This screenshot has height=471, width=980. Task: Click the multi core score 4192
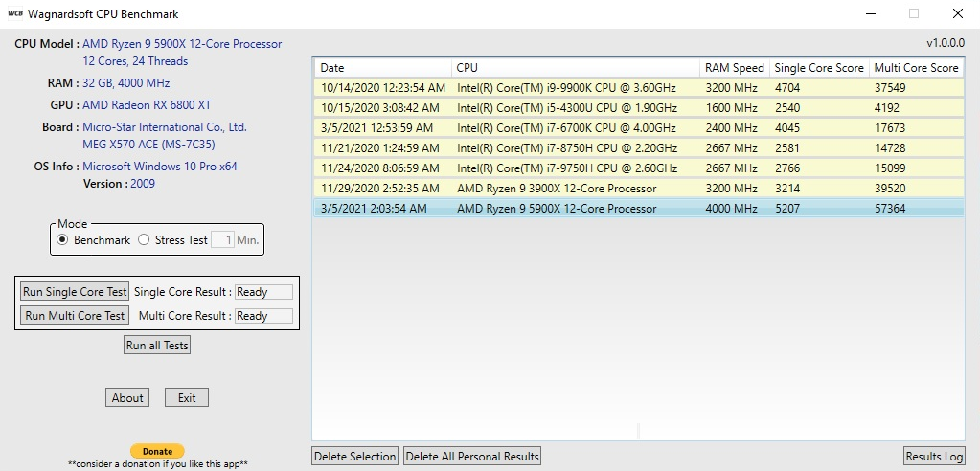click(887, 107)
